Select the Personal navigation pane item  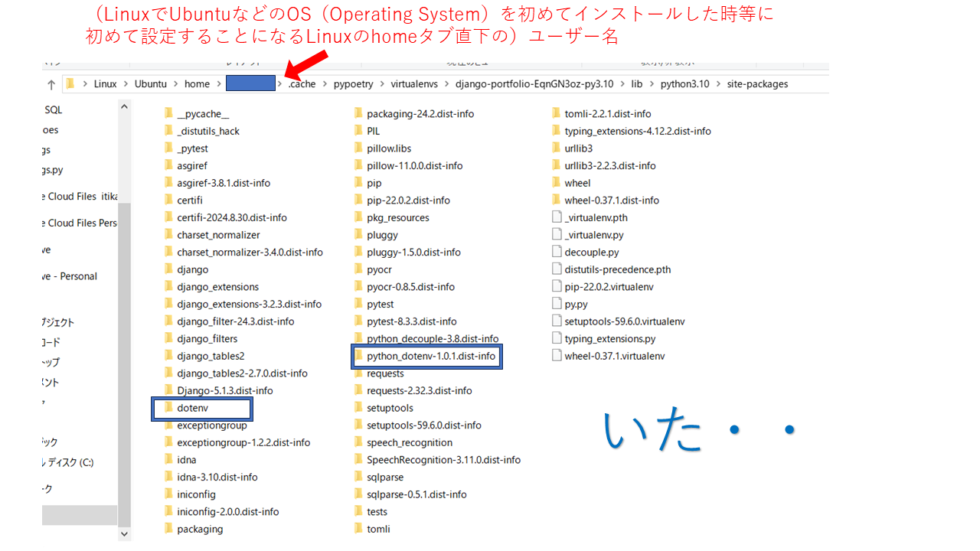pos(70,276)
